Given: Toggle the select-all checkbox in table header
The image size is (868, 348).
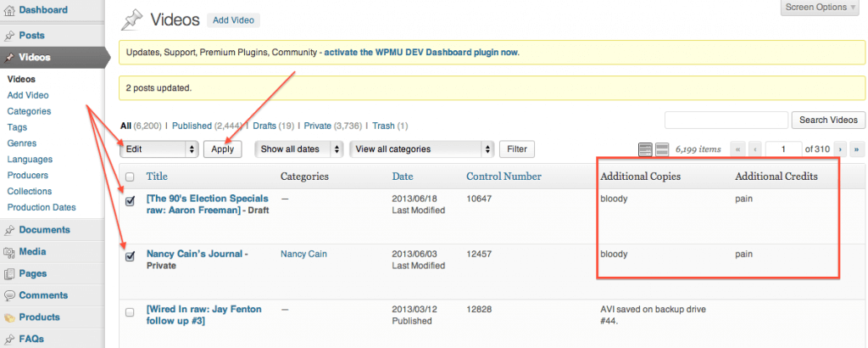Looking at the screenshot, I should 130,177.
